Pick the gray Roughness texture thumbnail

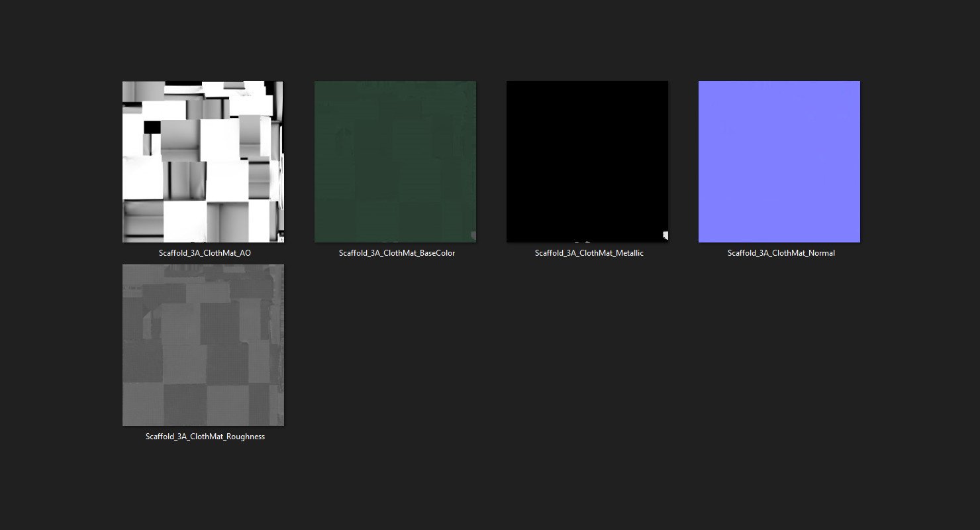pos(203,345)
